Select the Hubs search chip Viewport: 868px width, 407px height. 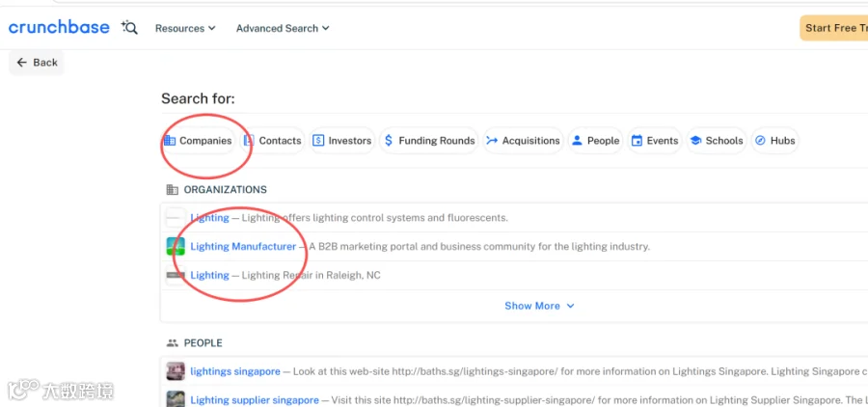775,141
